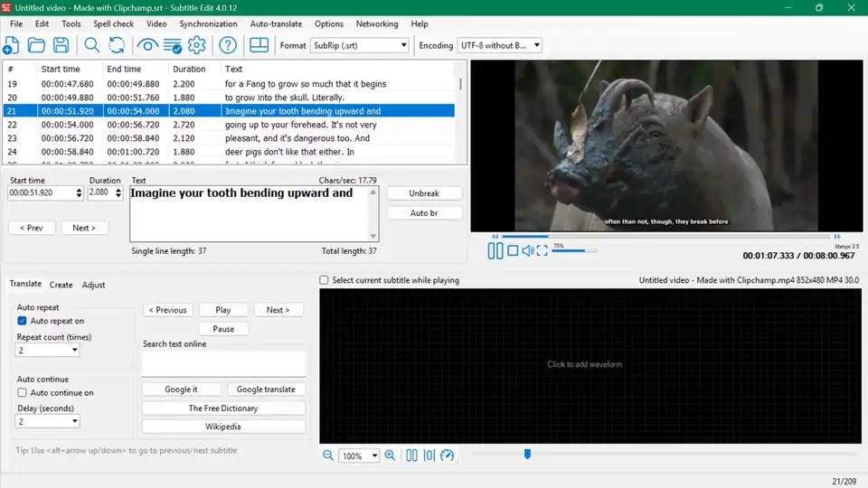
Task: Open the toolbar Help question mark icon
Action: [x=228, y=45]
